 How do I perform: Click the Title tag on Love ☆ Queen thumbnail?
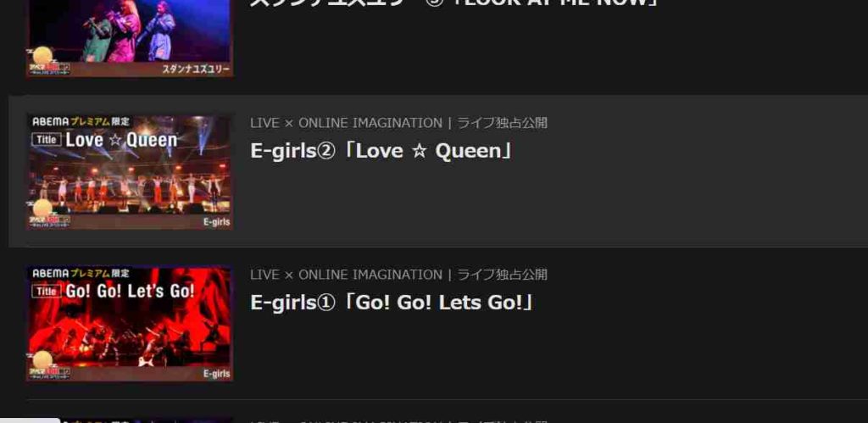(47, 140)
